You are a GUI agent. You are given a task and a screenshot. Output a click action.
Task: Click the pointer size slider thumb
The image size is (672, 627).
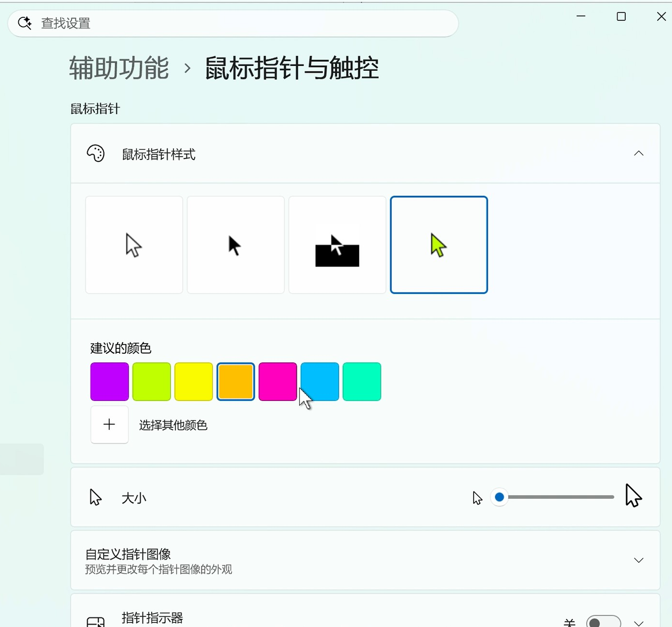(500, 497)
